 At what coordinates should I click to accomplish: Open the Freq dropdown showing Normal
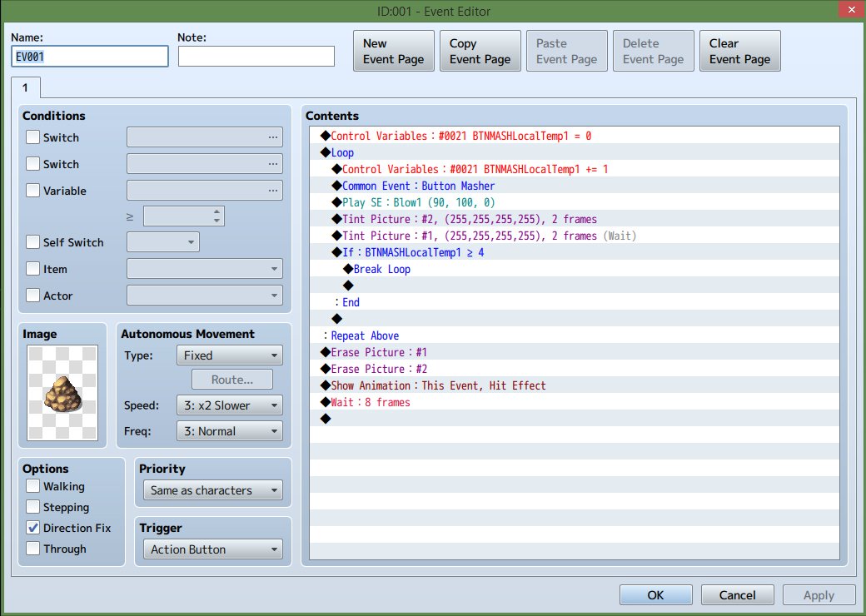229,431
